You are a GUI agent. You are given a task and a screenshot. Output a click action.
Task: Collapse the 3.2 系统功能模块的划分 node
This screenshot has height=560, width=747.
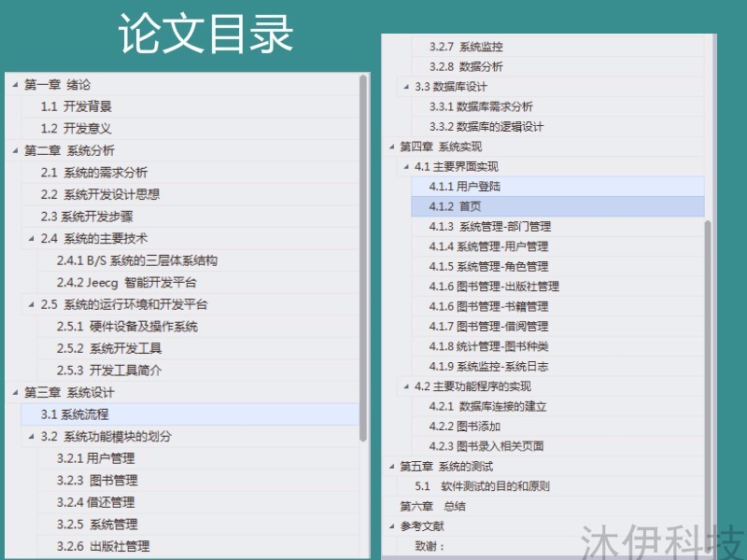pyautogui.click(x=32, y=436)
